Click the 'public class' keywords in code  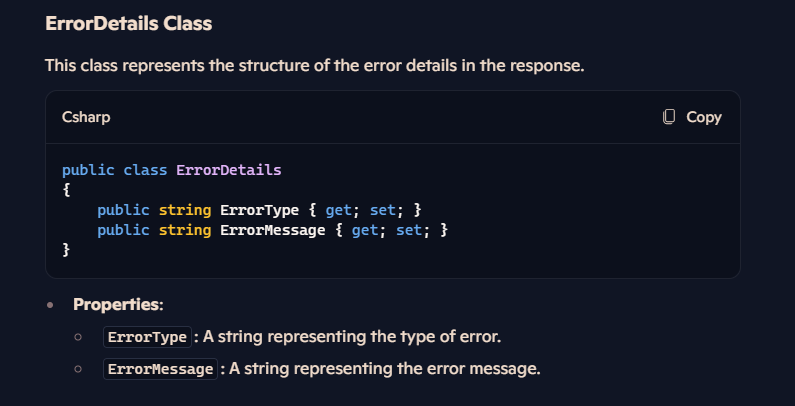coord(115,170)
